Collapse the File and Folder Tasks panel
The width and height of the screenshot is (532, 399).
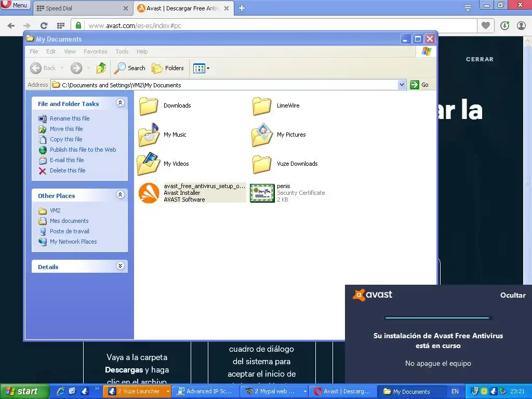coord(120,103)
